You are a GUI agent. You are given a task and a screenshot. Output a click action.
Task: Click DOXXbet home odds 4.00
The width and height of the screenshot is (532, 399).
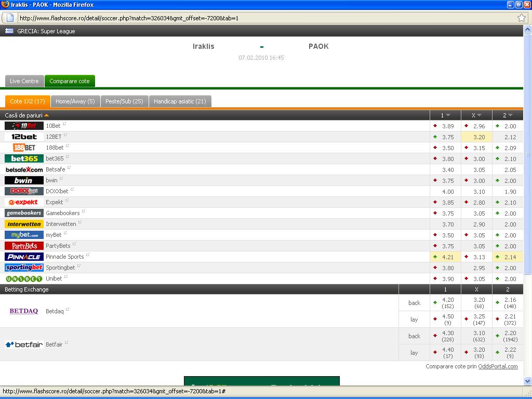(448, 192)
